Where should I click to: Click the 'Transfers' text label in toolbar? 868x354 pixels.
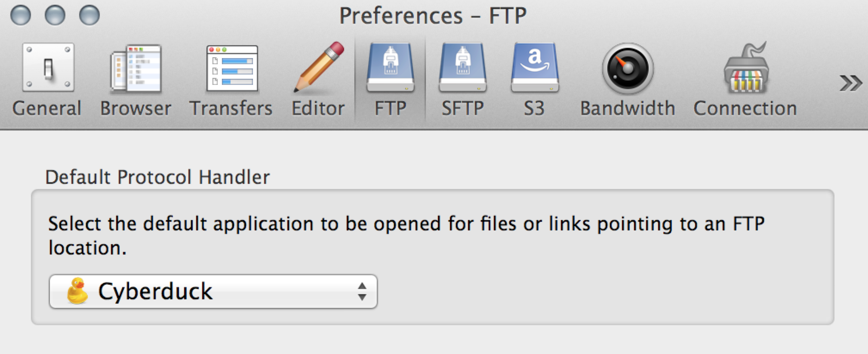(x=231, y=108)
